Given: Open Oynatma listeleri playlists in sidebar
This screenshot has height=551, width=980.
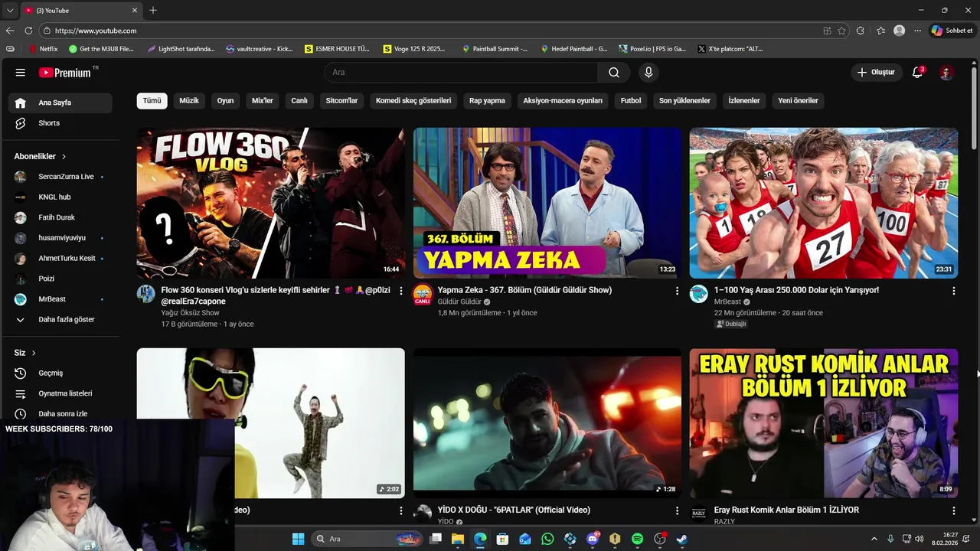Looking at the screenshot, I should coord(60,393).
